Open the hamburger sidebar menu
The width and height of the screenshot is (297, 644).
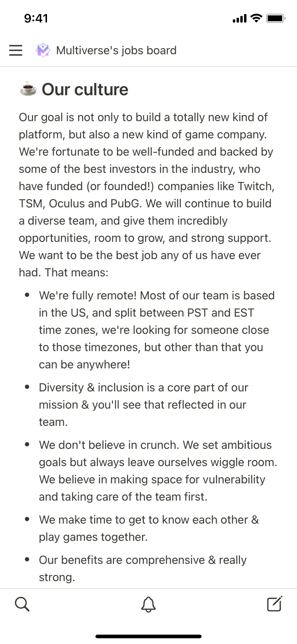coord(16,50)
